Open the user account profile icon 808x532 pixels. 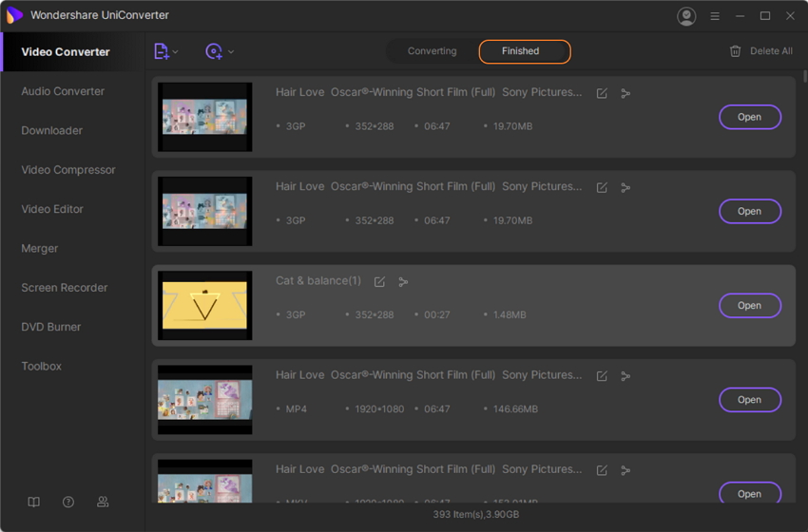(x=686, y=16)
